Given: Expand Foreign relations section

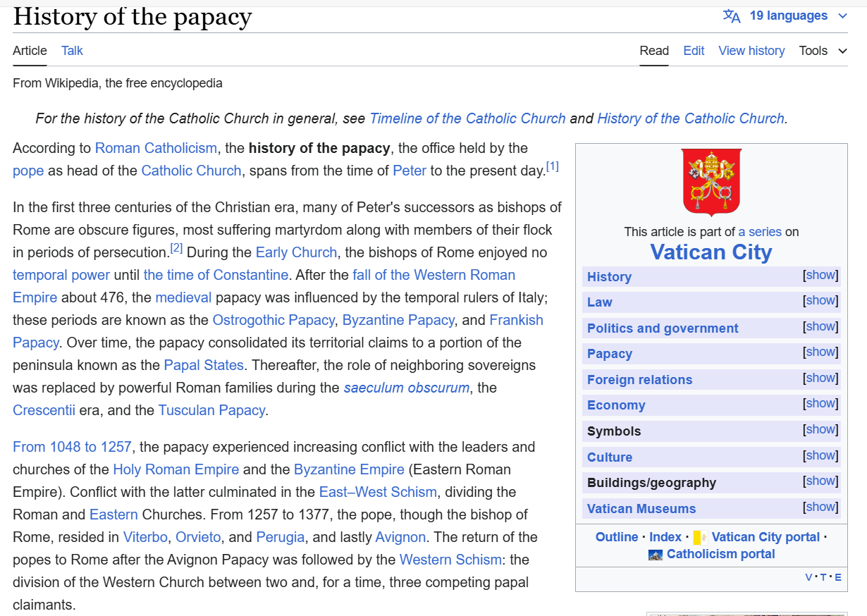Looking at the screenshot, I should click(821, 378).
